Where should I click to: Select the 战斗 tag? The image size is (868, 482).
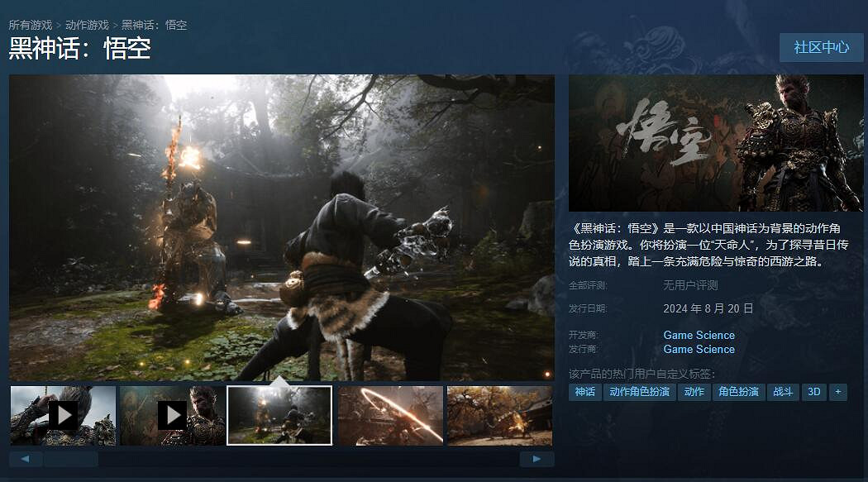[x=783, y=392]
